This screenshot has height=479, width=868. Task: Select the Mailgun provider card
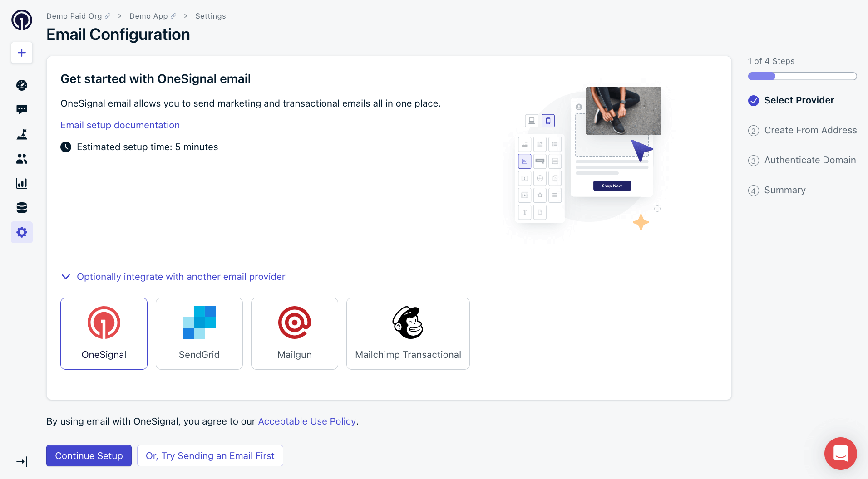(x=295, y=333)
